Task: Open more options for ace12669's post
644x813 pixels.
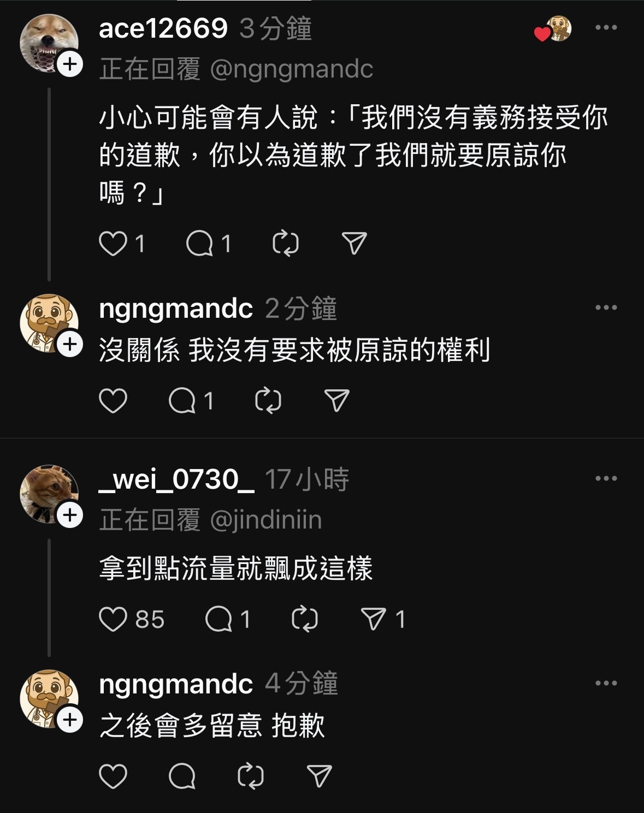Action: [x=606, y=27]
